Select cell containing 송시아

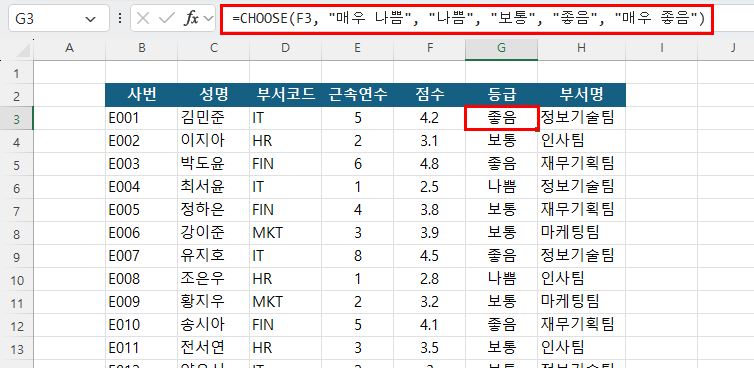pyautogui.click(x=214, y=325)
